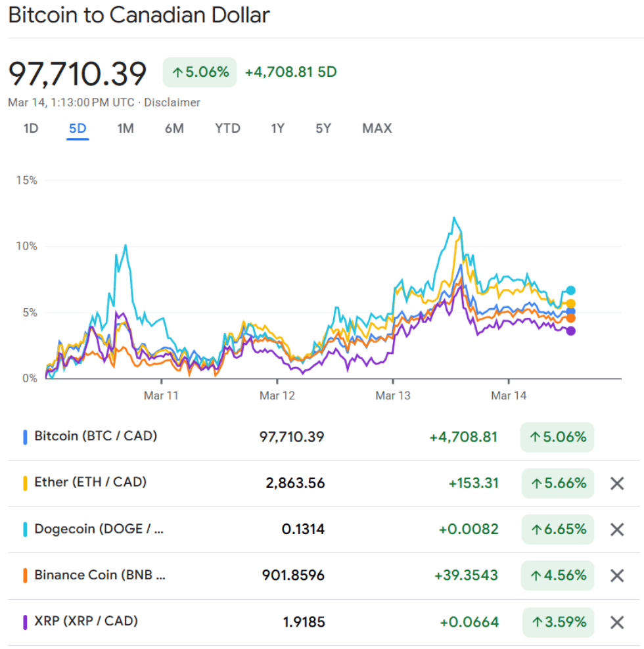
Task: Remove XRP comparison with X icon
Action: coord(616,622)
